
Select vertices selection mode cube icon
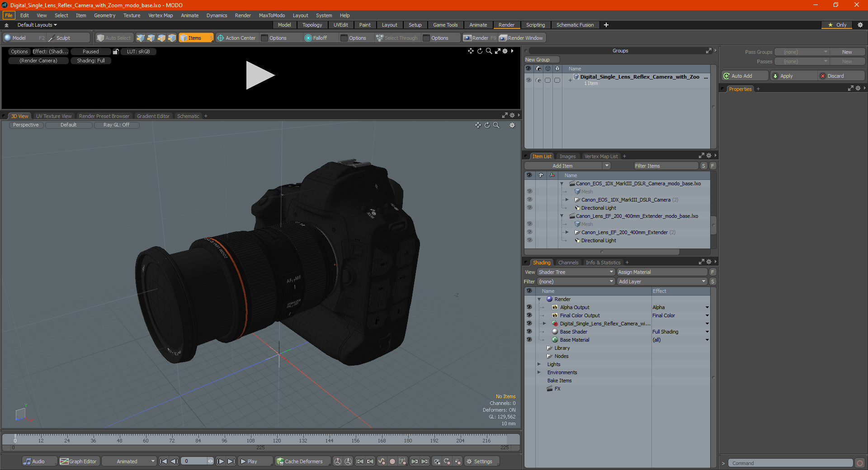(141, 38)
